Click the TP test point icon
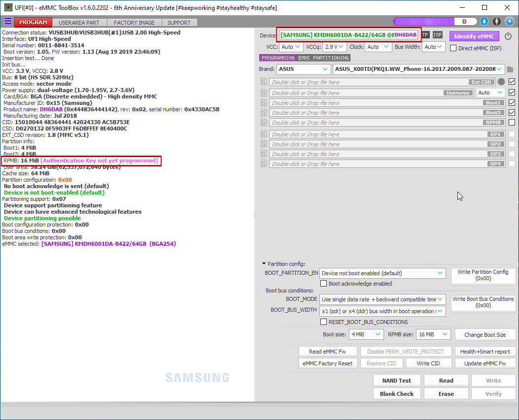The image size is (519, 420). [425, 35]
